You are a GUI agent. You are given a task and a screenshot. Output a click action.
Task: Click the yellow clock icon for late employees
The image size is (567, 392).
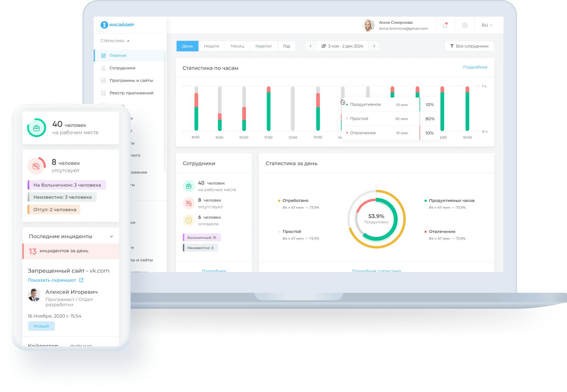(189, 220)
